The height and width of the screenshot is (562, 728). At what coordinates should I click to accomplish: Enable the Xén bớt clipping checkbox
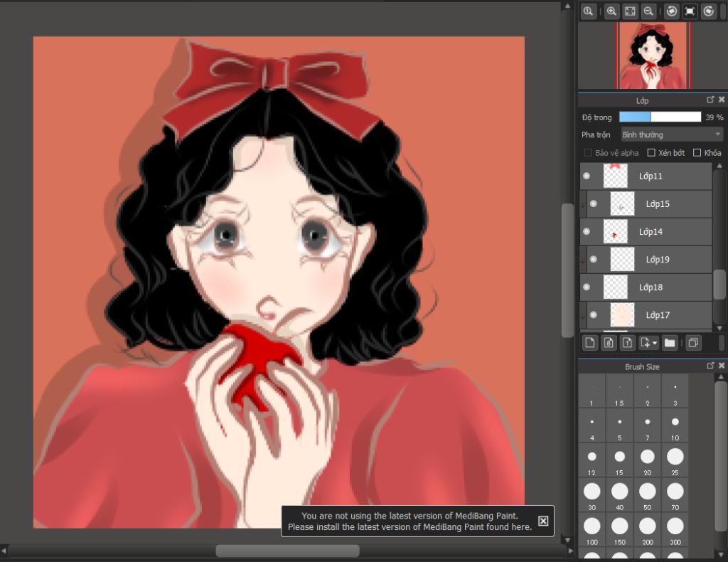(x=651, y=153)
